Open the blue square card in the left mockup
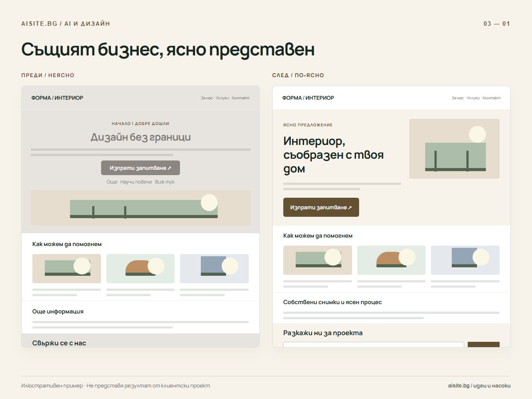This screenshot has width=532, height=399. 214,269
